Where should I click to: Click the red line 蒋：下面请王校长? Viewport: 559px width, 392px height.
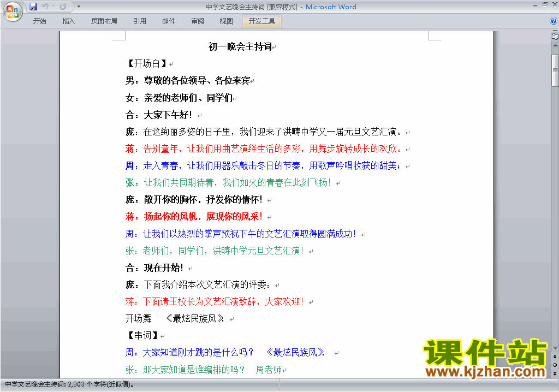click(x=215, y=302)
